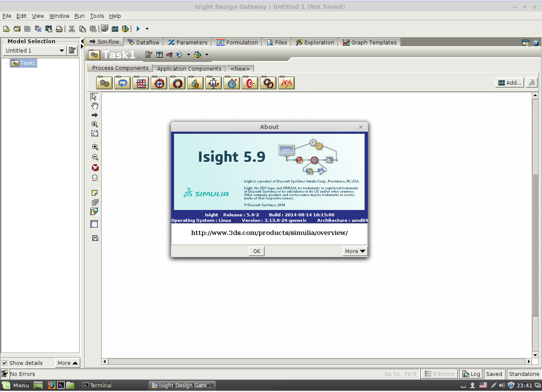Click the horizontal scrollbar of the canvas
This screenshot has height=392, width=542.
(x=316, y=362)
